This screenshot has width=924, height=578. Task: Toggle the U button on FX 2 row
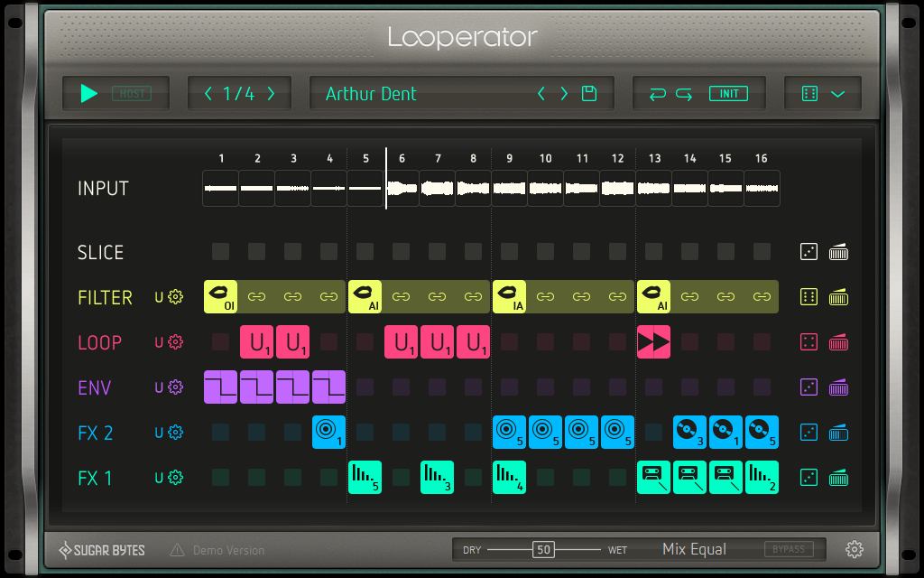[x=159, y=433]
